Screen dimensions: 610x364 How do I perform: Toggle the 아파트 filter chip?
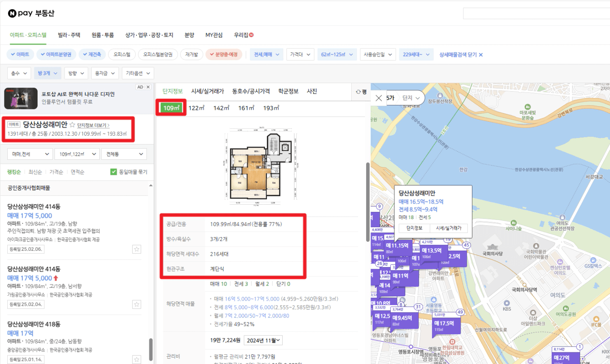(20, 54)
